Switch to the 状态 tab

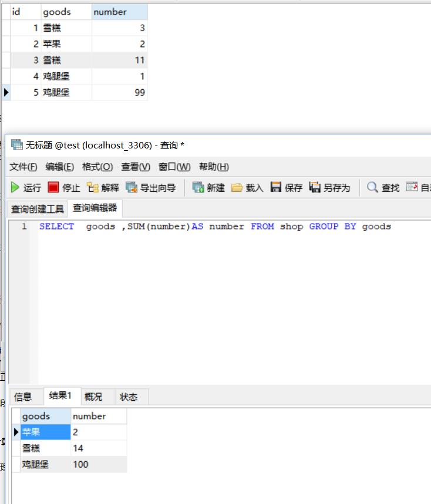(x=129, y=397)
